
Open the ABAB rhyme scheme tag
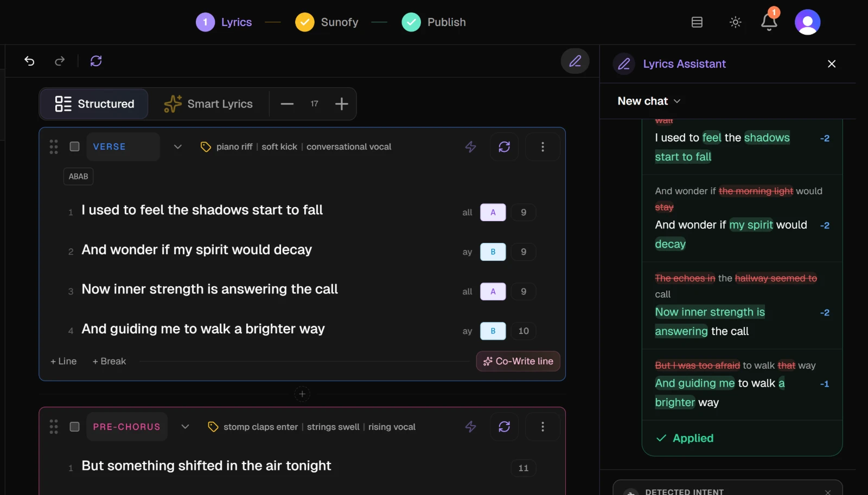click(78, 177)
